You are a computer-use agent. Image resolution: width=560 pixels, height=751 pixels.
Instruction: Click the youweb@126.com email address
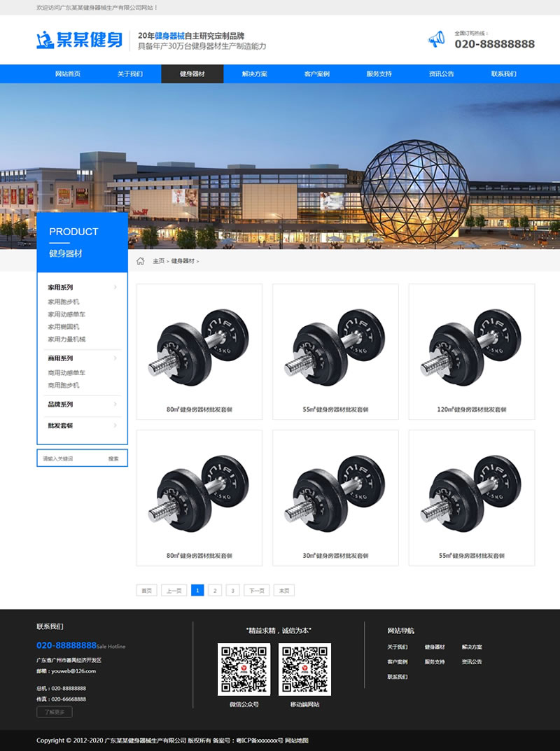point(73,671)
